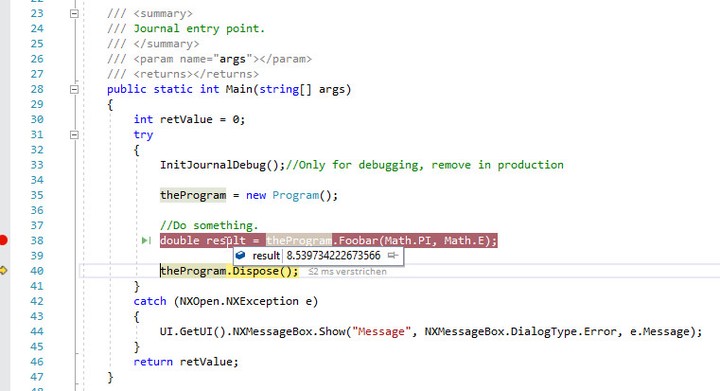Collapse the try block at line 31
This screenshot has height=391, width=720.
[74, 135]
